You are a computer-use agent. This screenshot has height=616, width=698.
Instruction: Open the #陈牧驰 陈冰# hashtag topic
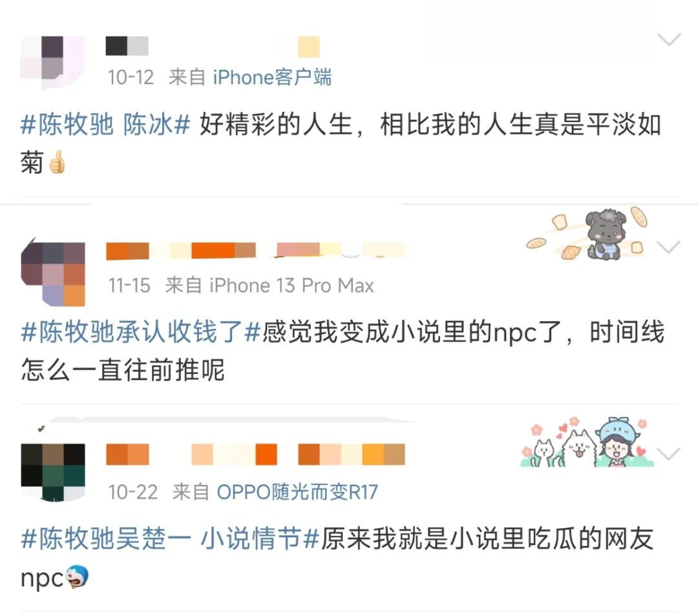[x=105, y=124]
